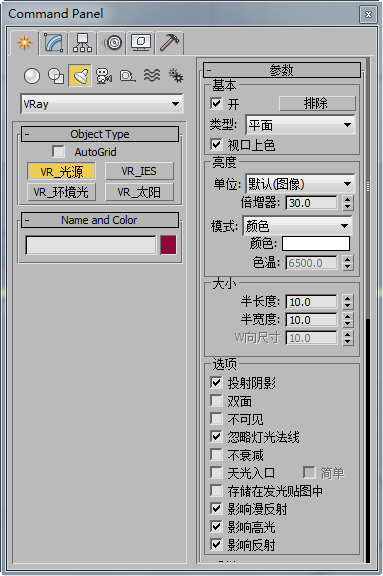Click the VR_太阳 button

(x=139, y=192)
